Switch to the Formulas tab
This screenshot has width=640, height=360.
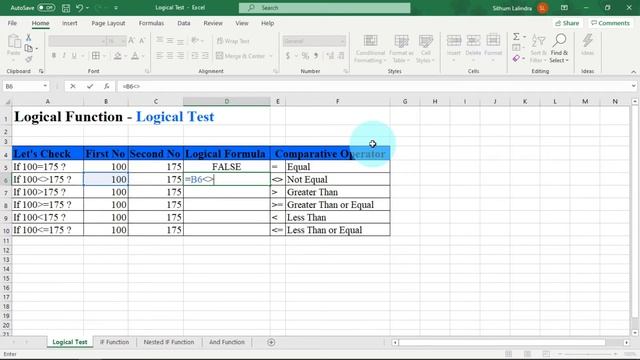(151, 23)
